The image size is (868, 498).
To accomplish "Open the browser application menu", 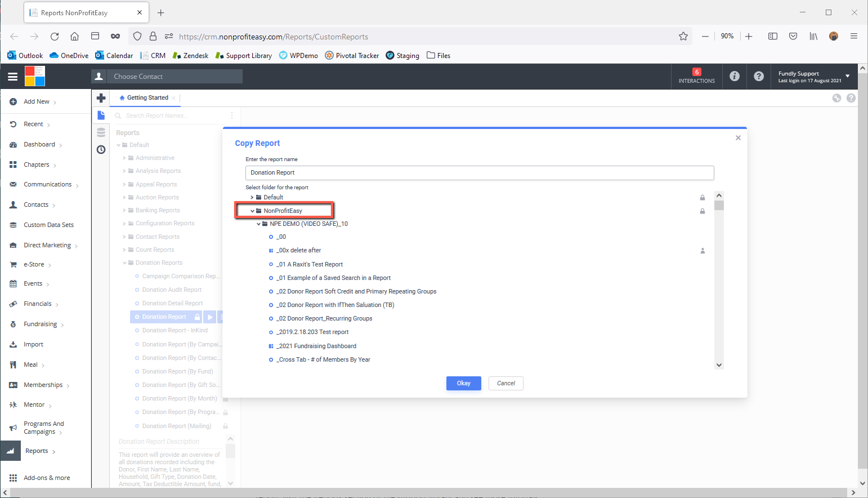I will pos(854,37).
